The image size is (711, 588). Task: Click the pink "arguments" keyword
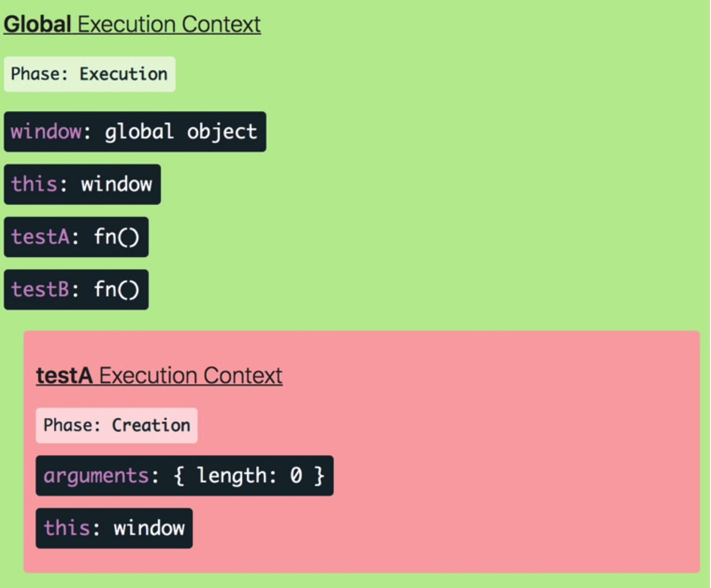tap(96, 476)
